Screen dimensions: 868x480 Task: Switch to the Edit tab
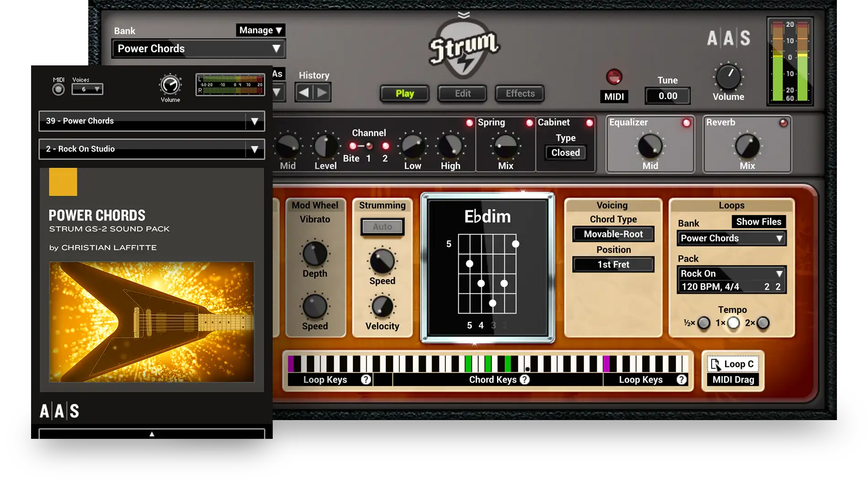pos(462,94)
